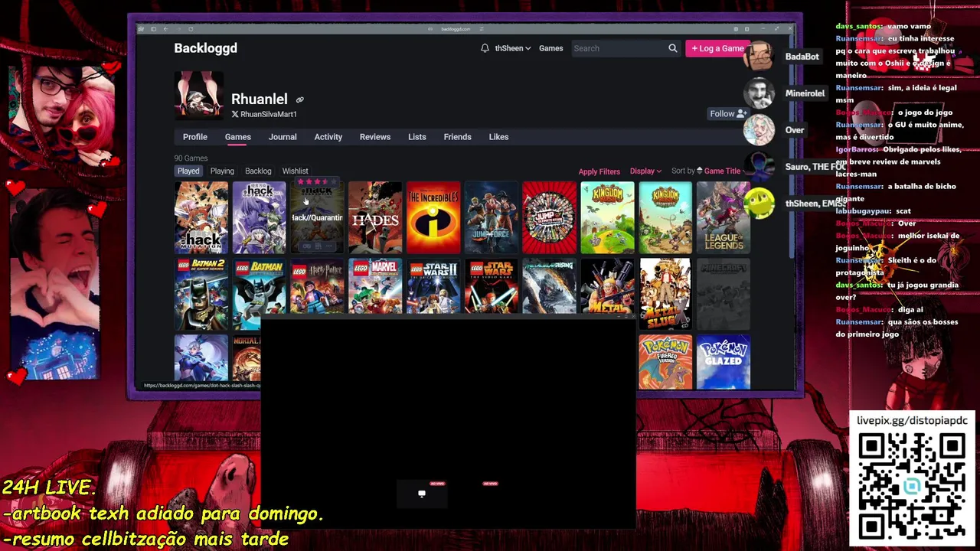Click the Log a Game button
Viewport: 980px width, 551px height.
[717, 48]
